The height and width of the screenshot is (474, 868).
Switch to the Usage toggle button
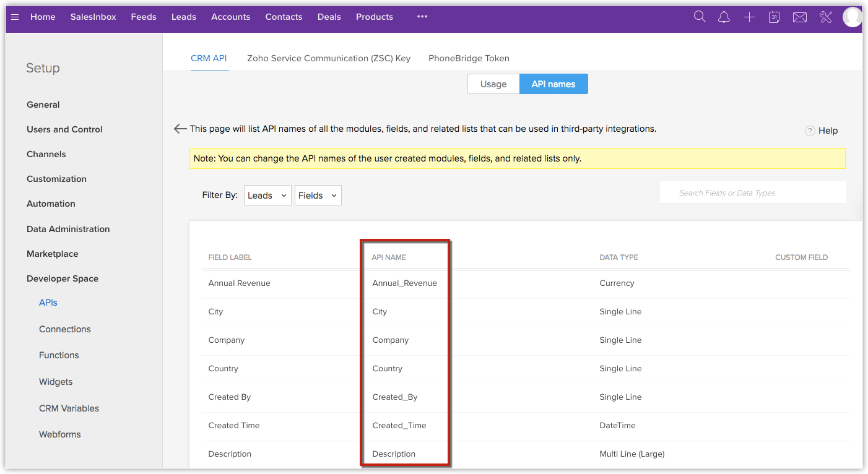click(x=493, y=84)
